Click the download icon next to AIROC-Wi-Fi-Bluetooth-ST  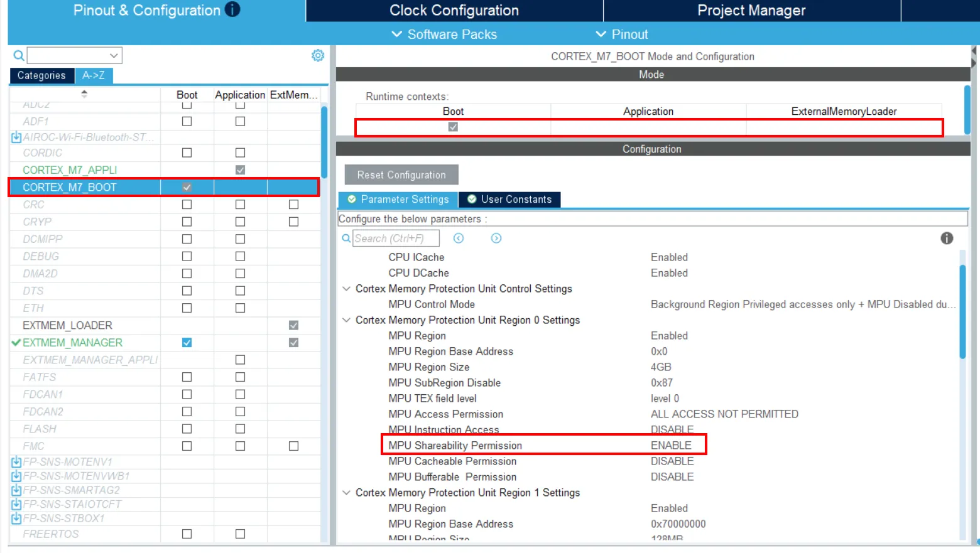coord(16,137)
